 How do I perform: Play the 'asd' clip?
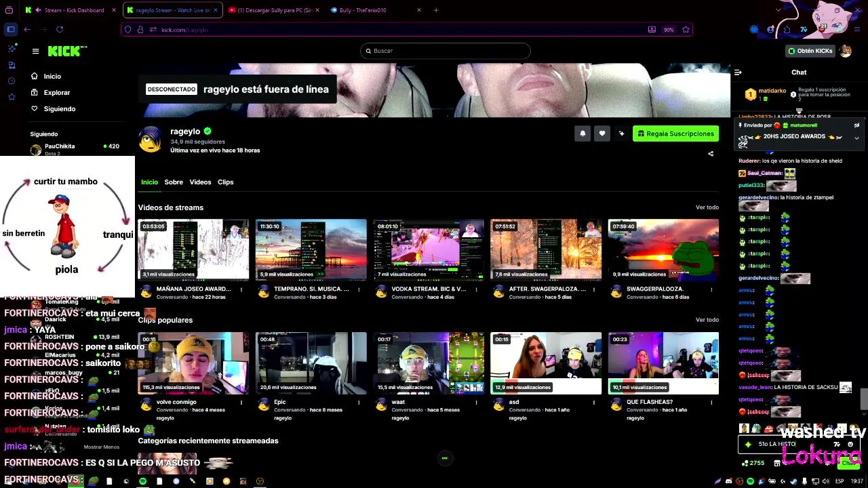pyautogui.click(x=546, y=363)
